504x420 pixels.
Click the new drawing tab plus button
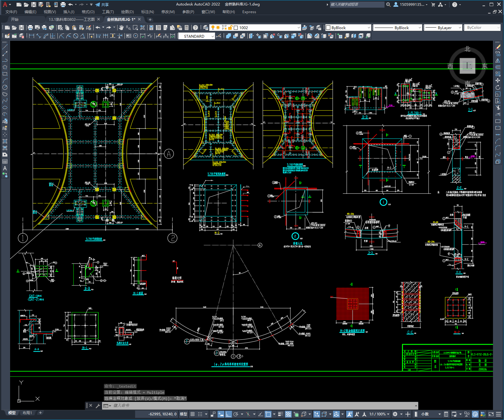(x=150, y=19)
